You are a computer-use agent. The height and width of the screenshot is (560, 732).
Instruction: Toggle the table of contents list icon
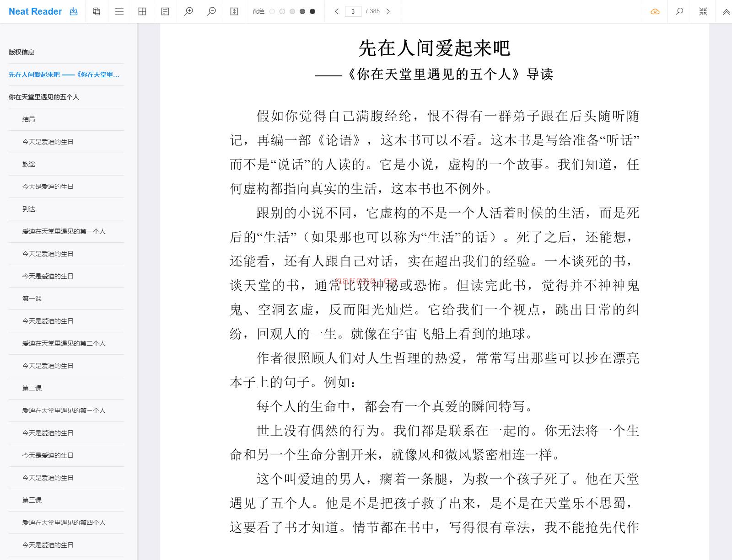(119, 11)
